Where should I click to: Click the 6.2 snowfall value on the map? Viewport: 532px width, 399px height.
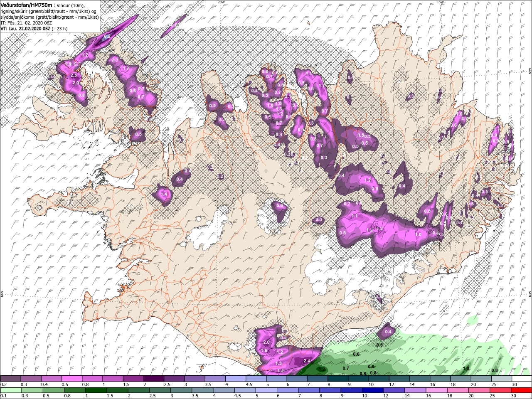tap(106, 37)
